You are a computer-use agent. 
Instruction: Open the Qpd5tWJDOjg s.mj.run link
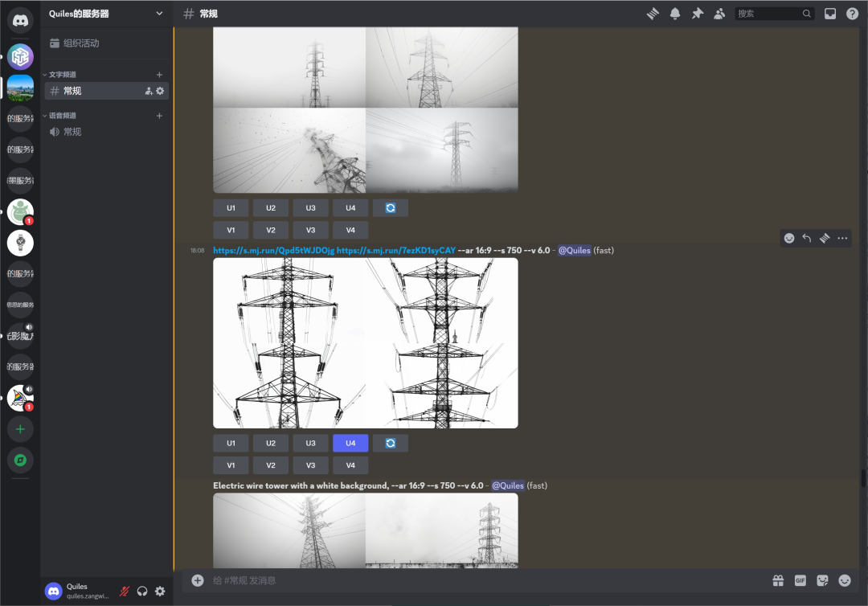point(273,251)
